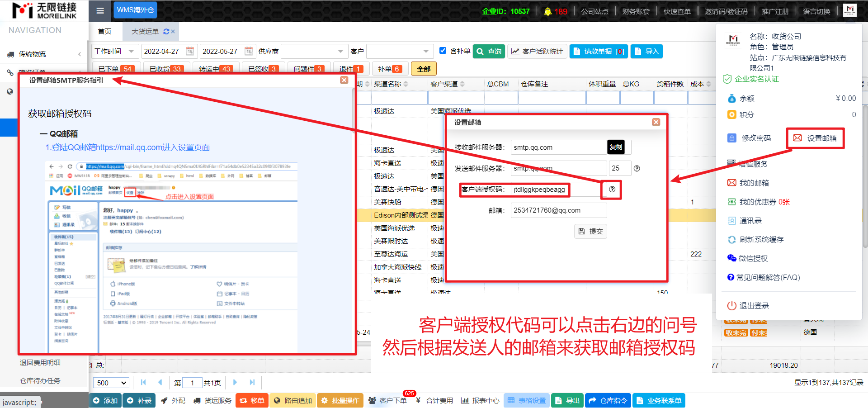
Task: Go to the last page arrow icon
Action: (x=252, y=383)
